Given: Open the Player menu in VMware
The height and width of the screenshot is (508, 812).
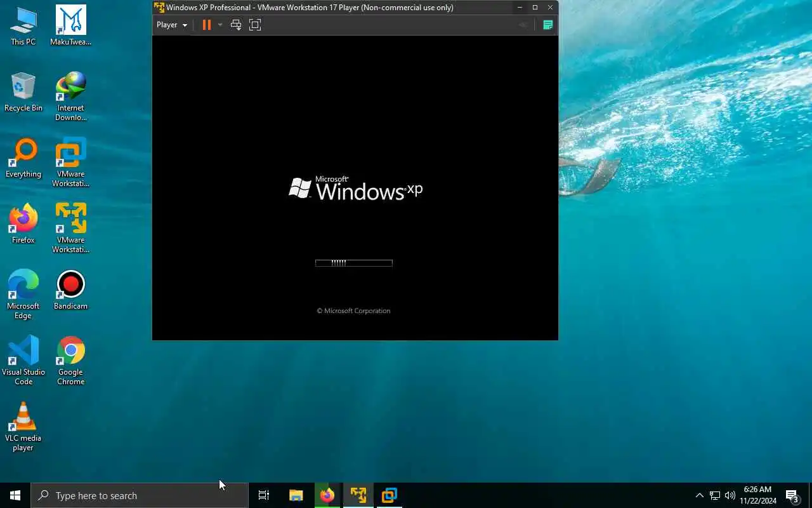Looking at the screenshot, I should 172,25.
